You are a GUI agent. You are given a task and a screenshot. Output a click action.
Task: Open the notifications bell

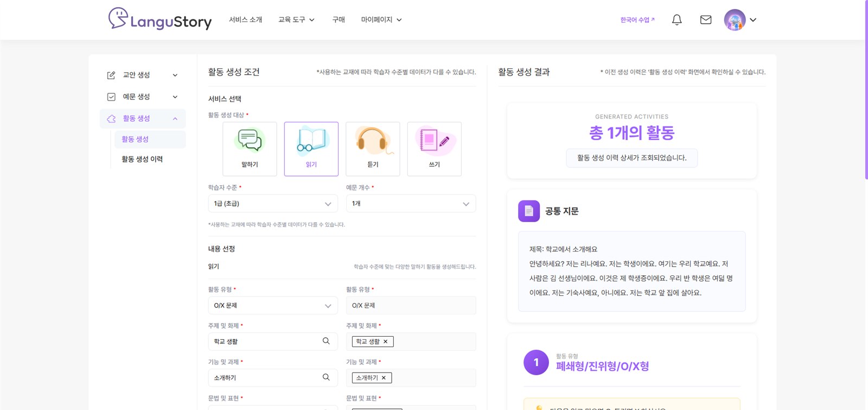tap(676, 20)
